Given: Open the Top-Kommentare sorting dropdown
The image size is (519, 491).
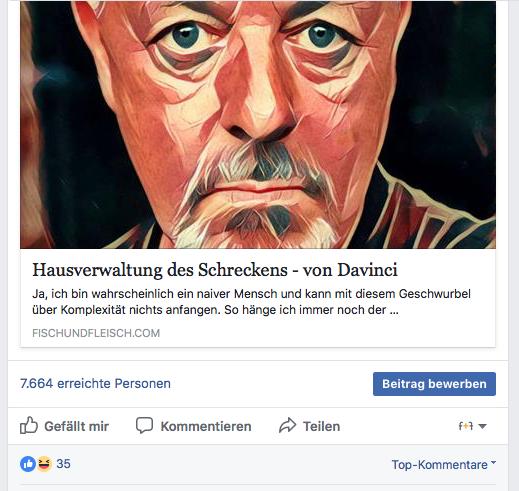Looking at the screenshot, I should 444,464.
